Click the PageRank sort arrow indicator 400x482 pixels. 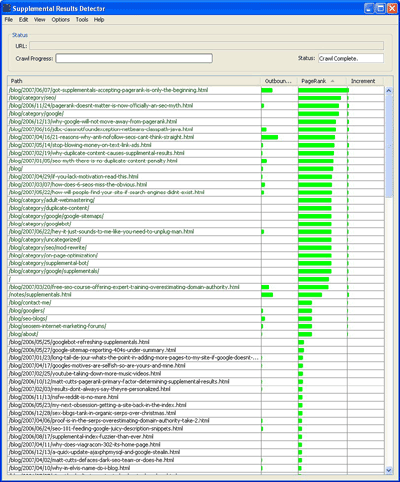332,81
